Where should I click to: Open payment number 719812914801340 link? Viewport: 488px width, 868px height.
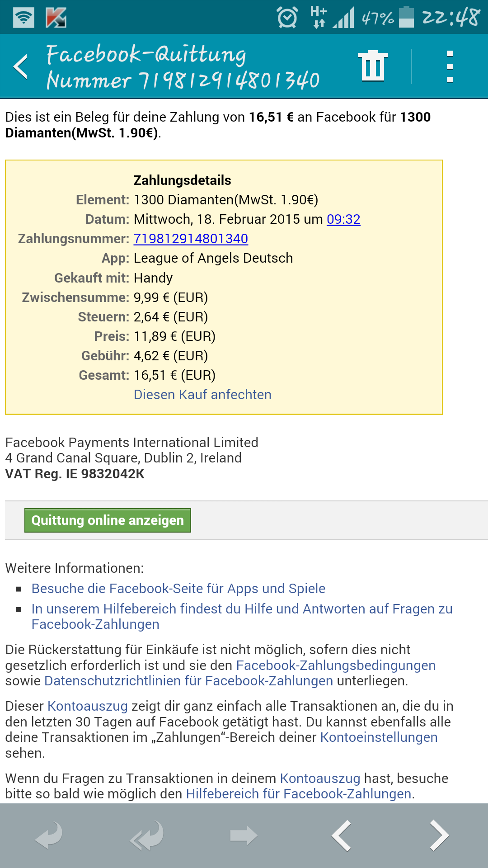click(191, 239)
